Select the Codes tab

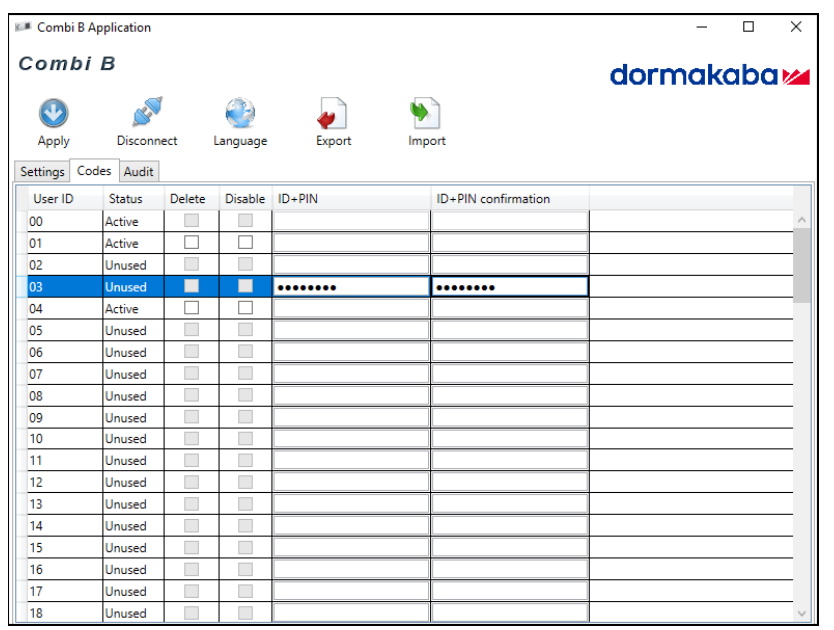pyautogui.click(x=94, y=171)
